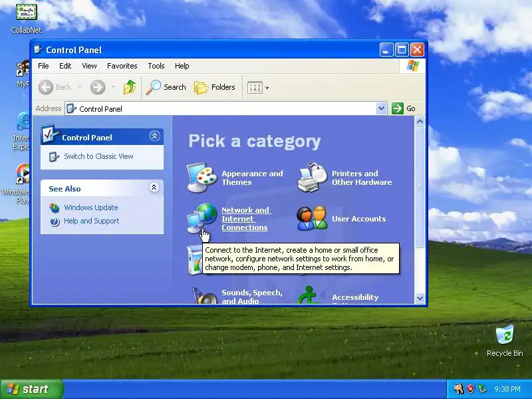Screen dimensions: 532x399
Task: Click the tray icon left of the clock
Action: pos(482,389)
